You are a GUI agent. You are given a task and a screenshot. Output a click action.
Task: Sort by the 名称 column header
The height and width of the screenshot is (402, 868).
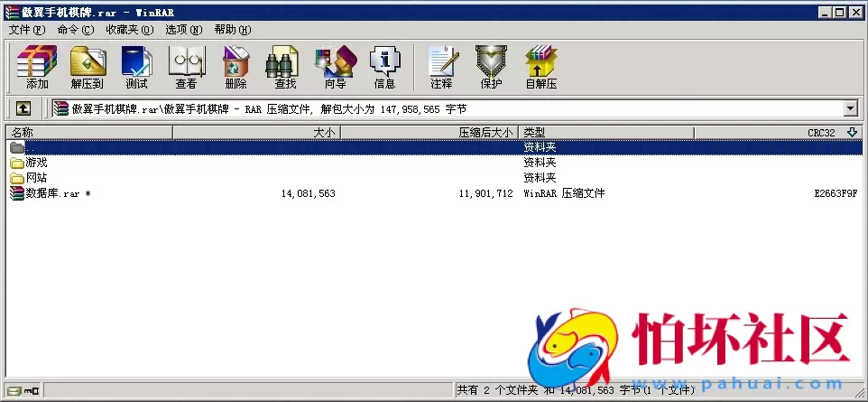[x=89, y=133]
